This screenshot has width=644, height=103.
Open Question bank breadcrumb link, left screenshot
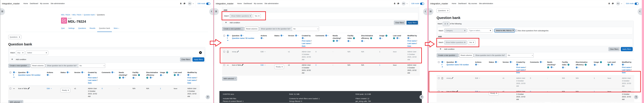[89, 15]
